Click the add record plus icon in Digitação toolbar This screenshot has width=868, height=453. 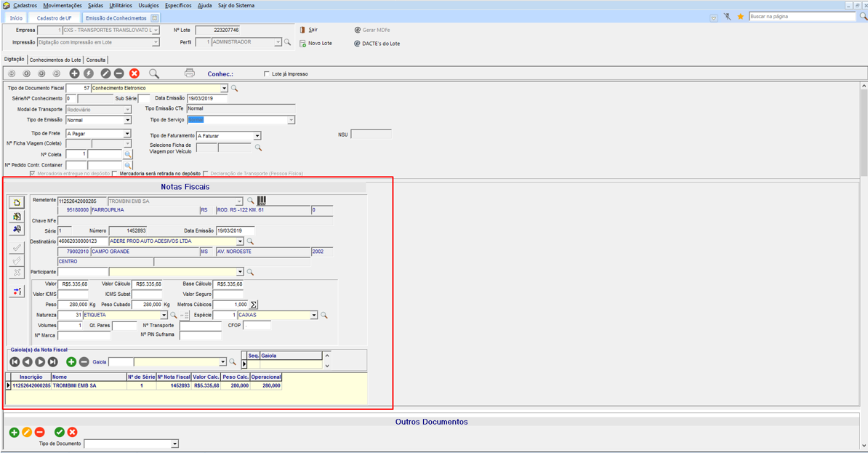pyautogui.click(x=74, y=73)
